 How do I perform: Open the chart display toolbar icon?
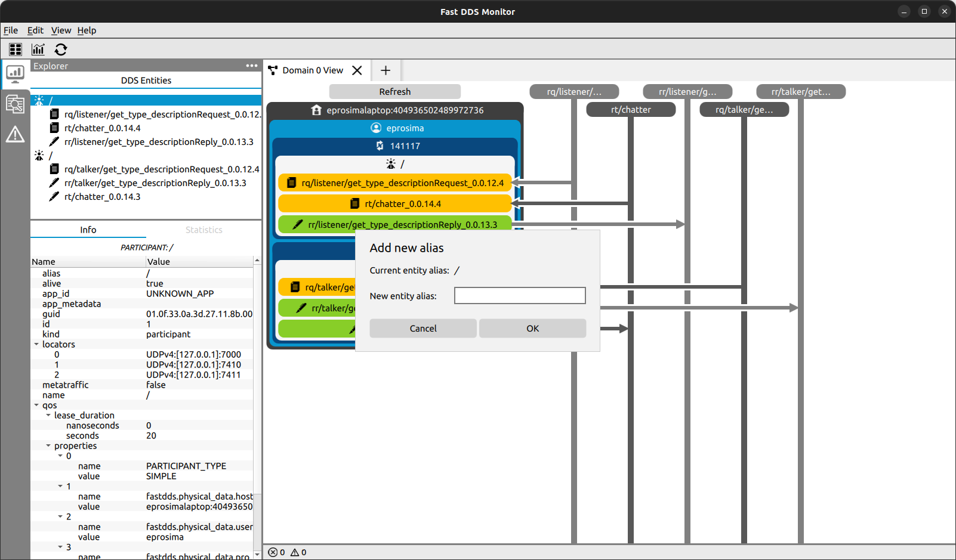[38, 49]
